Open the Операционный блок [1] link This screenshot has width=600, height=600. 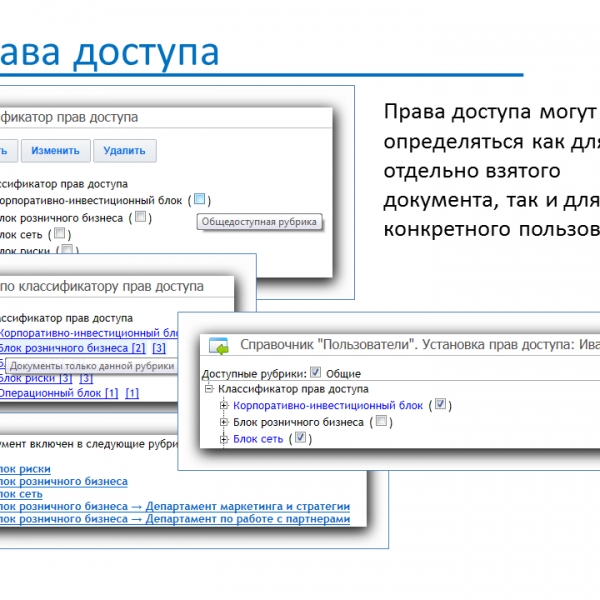(x=58, y=393)
